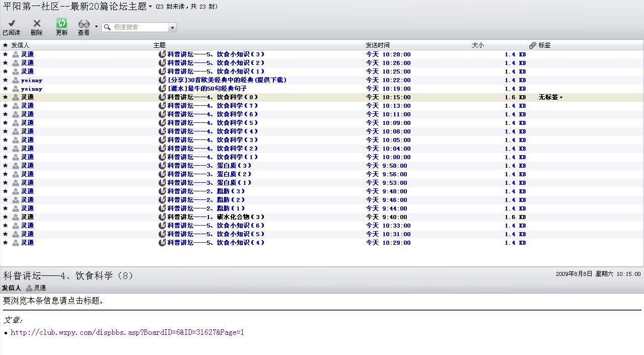644x355 pixels.
Task: Toggle star on the 碳水化合物（3）row
Action: pos(6,217)
